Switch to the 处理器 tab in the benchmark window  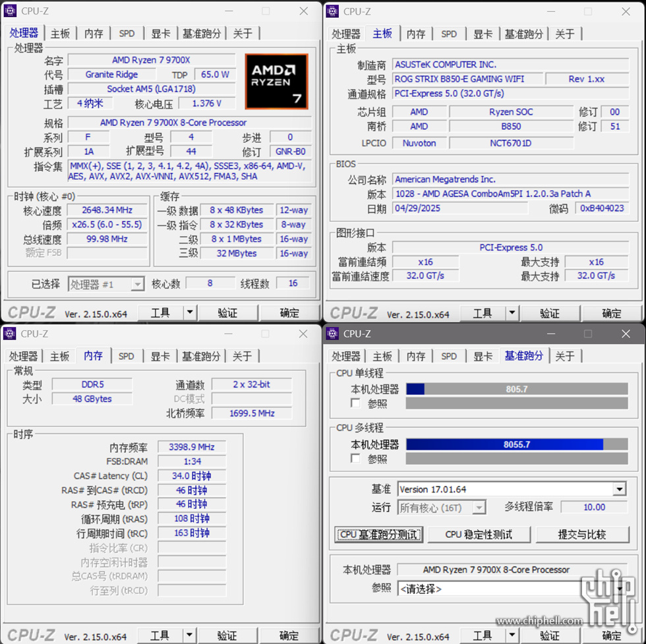point(345,356)
